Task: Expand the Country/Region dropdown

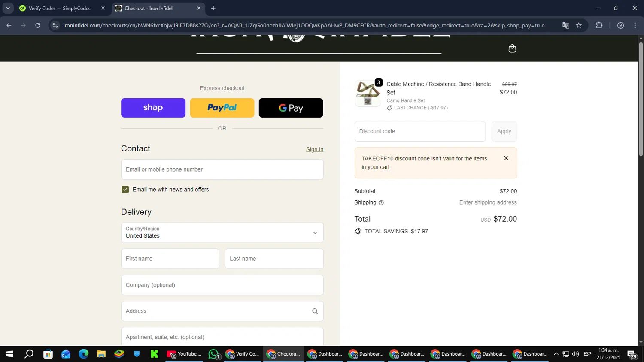Action: click(x=222, y=232)
